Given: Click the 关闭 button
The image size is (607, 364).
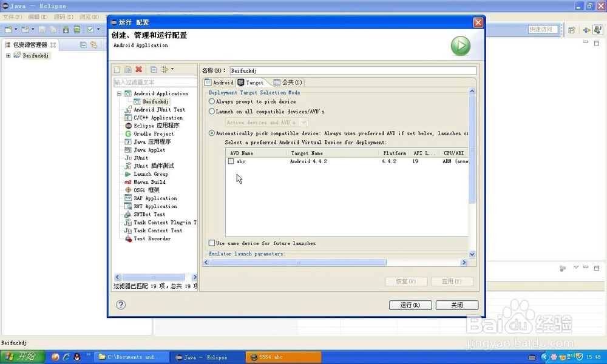Looking at the screenshot, I should [457, 305].
